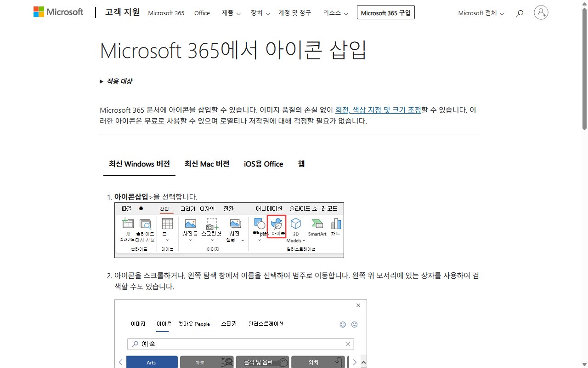Switch to the 최신 Mac 버전 tab
588x368 pixels.
[207, 164]
